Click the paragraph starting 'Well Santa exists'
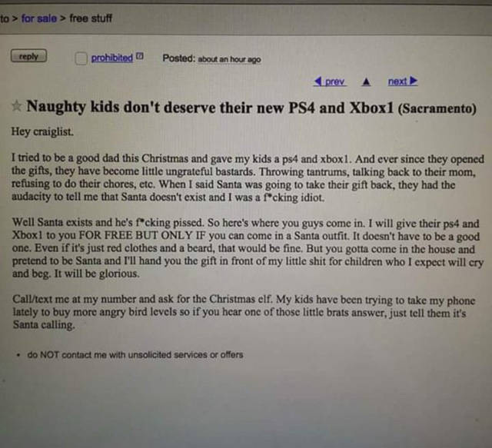492x448 pixels. [248, 248]
